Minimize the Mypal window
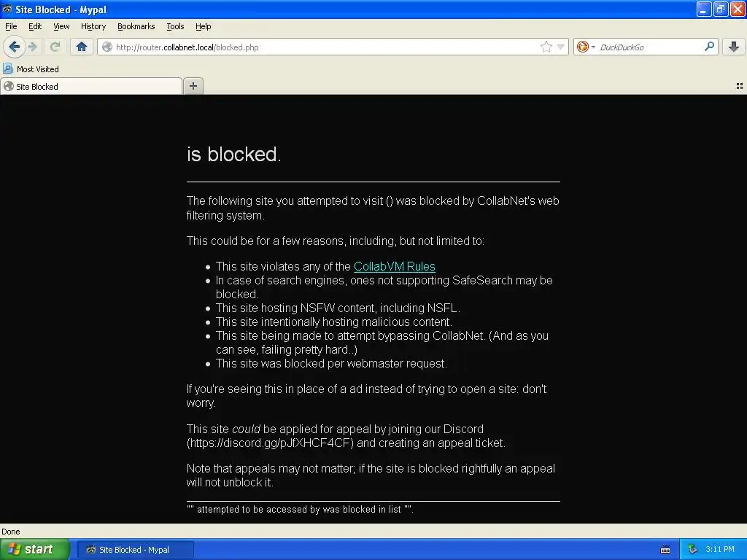Screen dimensions: 747x560 (703, 9)
